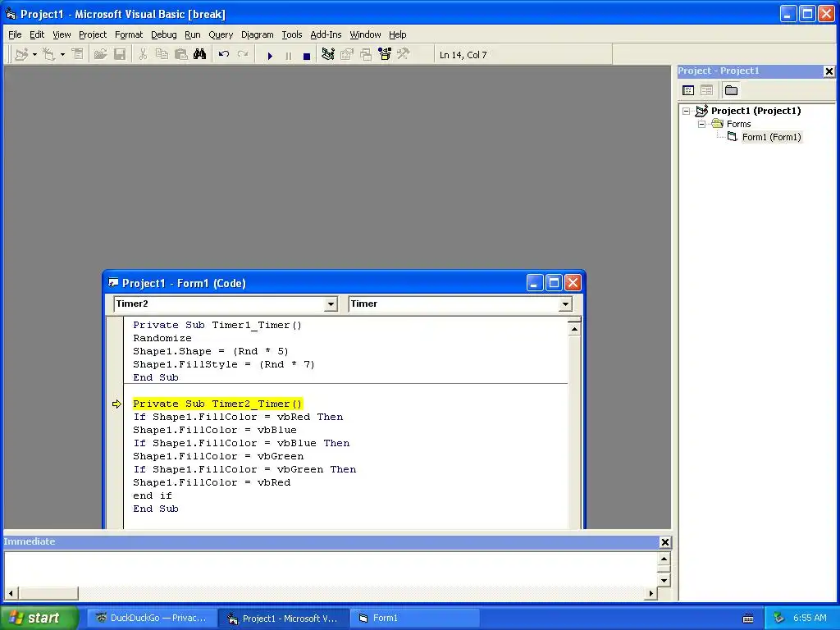
Task: Continue execution with the Start play button
Action: [x=270, y=56]
